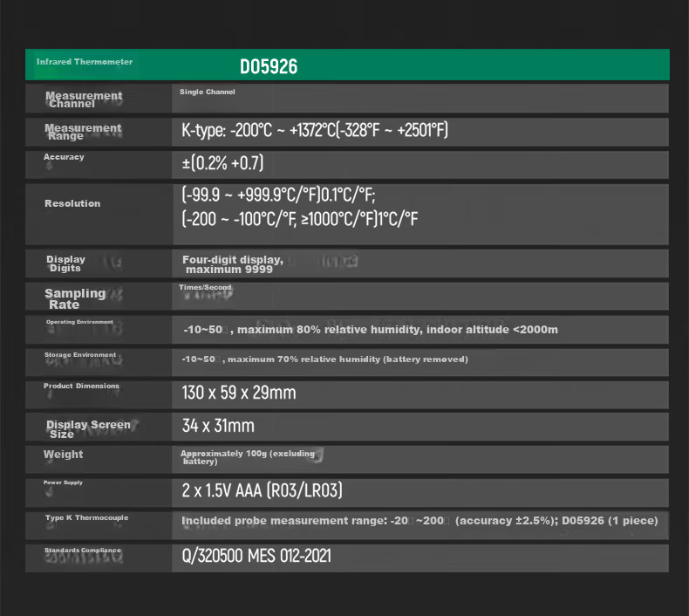Screen dimensions: 689x616
Task: Click the 'Standards Compliance' row label
Action: coord(82,550)
